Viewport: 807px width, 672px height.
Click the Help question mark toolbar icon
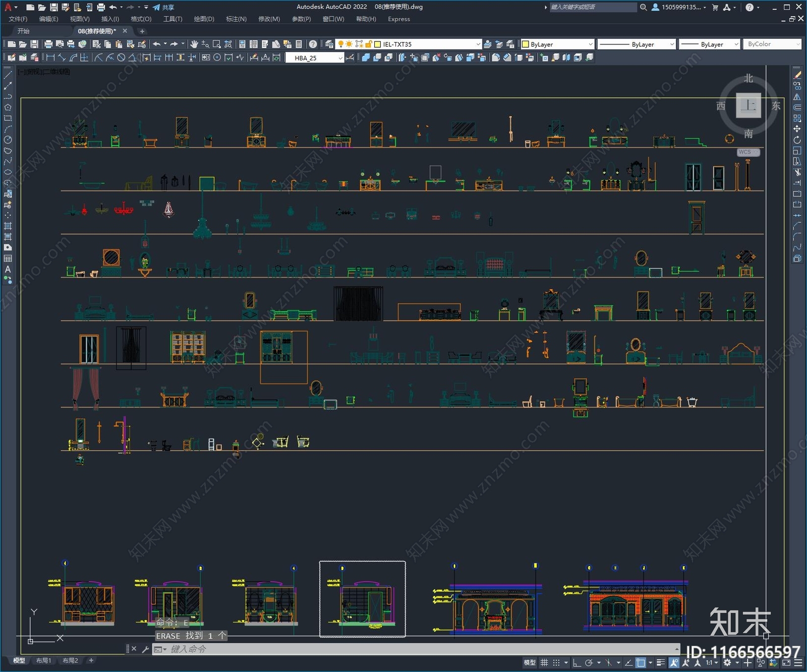pyautogui.click(x=313, y=44)
